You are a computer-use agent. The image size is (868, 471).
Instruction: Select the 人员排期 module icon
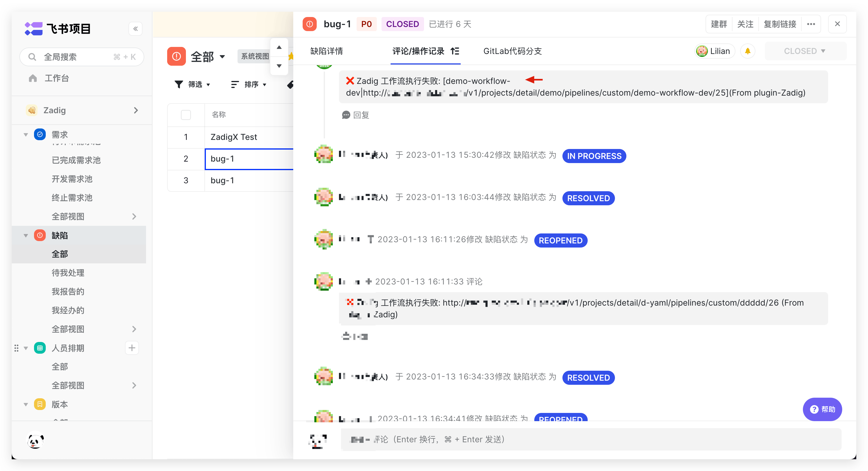40,348
